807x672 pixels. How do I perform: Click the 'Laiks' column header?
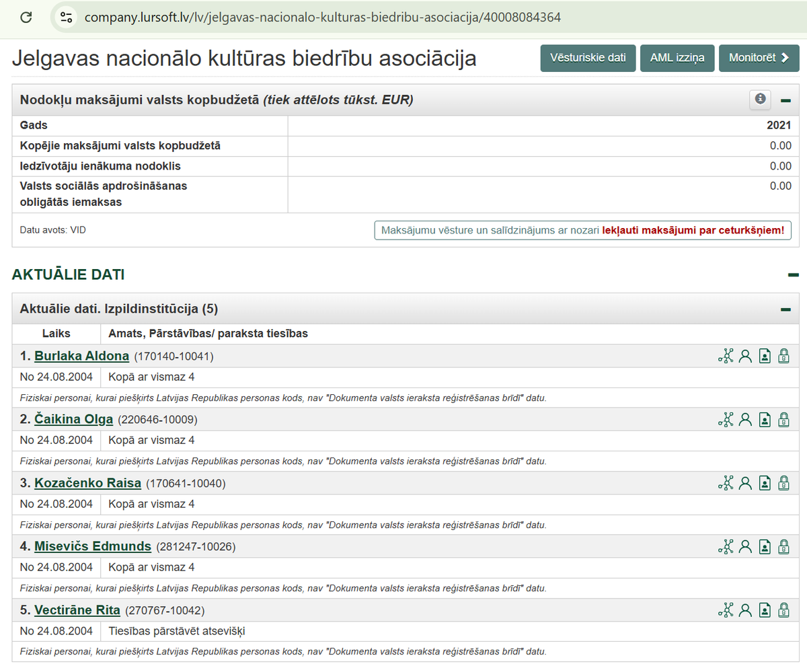[56, 334]
